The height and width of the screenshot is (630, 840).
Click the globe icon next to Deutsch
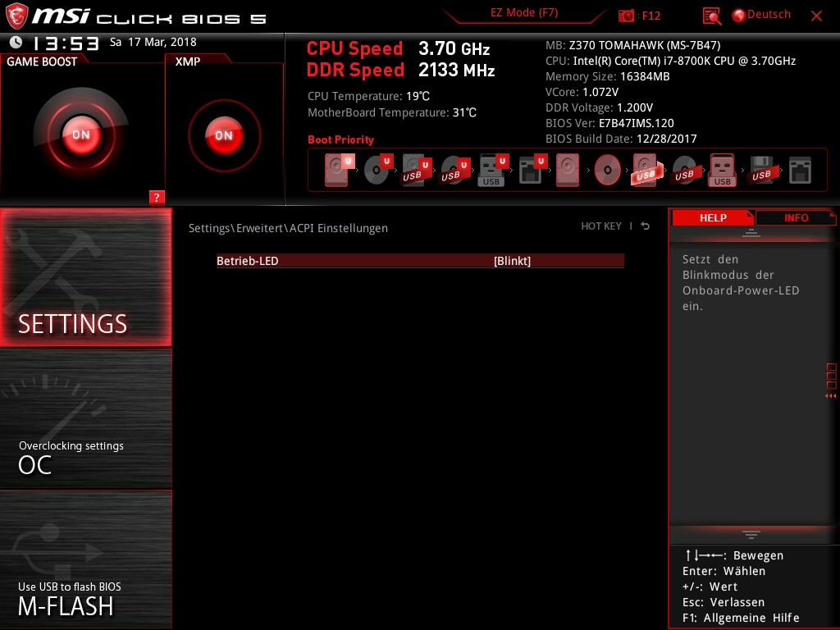tap(738, 16)
